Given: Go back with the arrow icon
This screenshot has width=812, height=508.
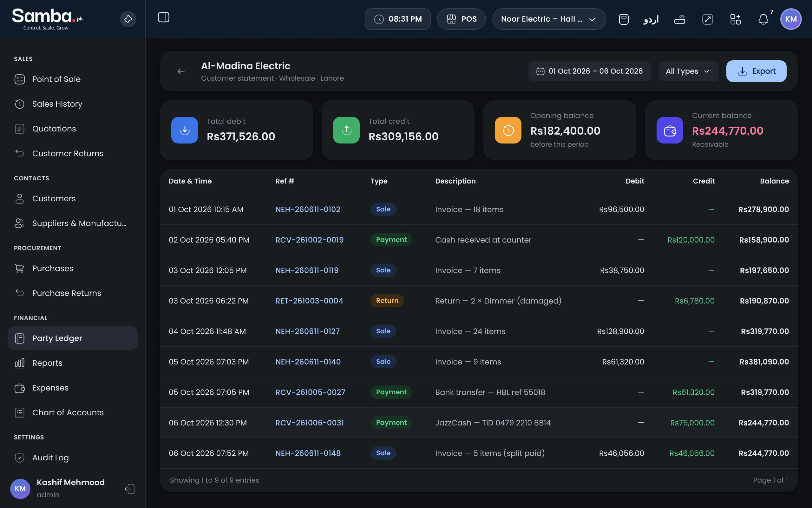Looking at the screenshot, I should tap(181, 71).
